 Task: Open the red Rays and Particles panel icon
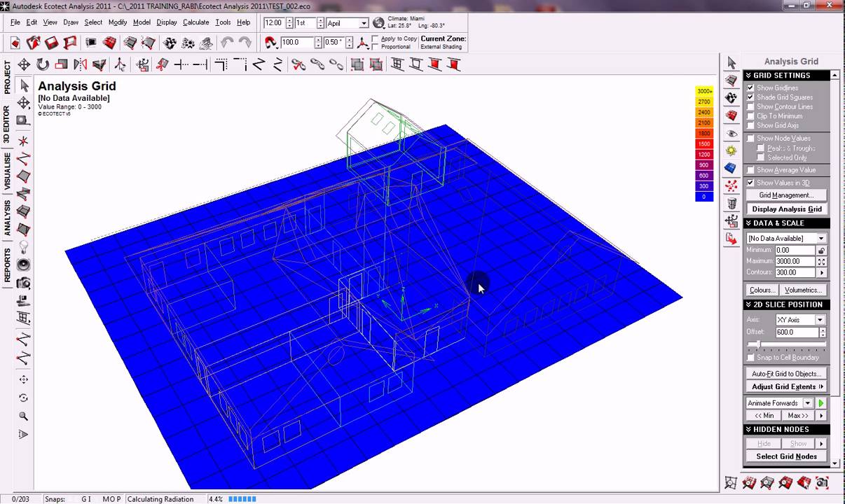tap(731, 186)
